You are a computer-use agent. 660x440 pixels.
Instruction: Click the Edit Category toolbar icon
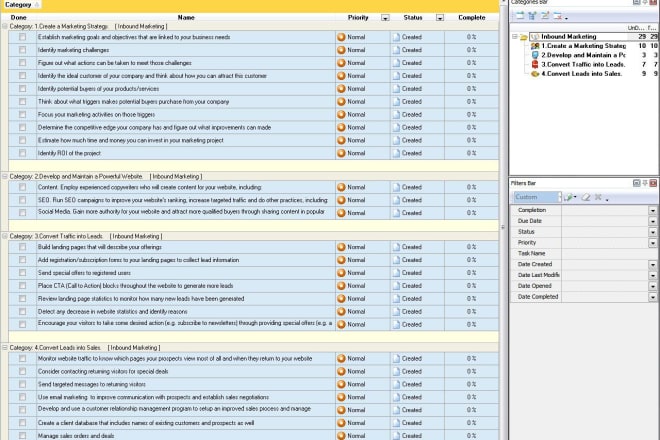[x=545, y=16]
